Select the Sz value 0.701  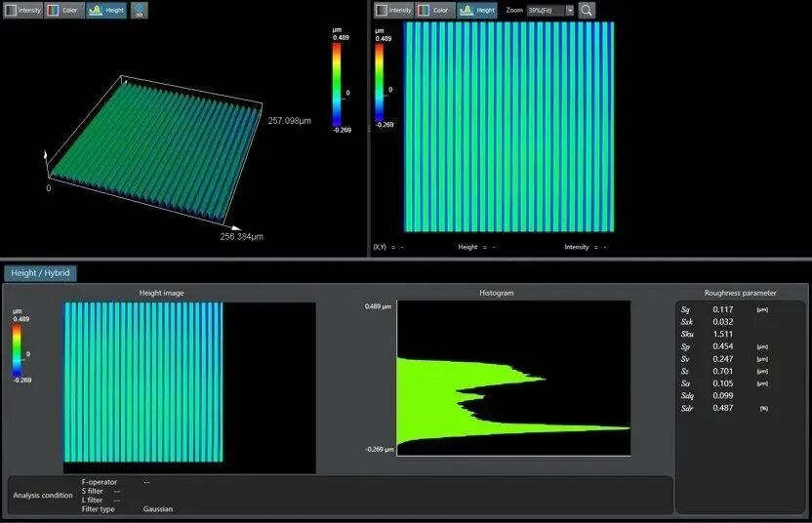(723, 371)
